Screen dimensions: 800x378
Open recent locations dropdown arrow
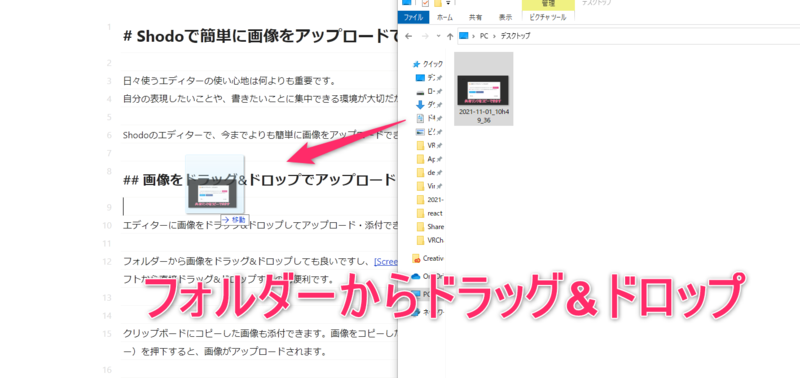[x=438, y=36]
